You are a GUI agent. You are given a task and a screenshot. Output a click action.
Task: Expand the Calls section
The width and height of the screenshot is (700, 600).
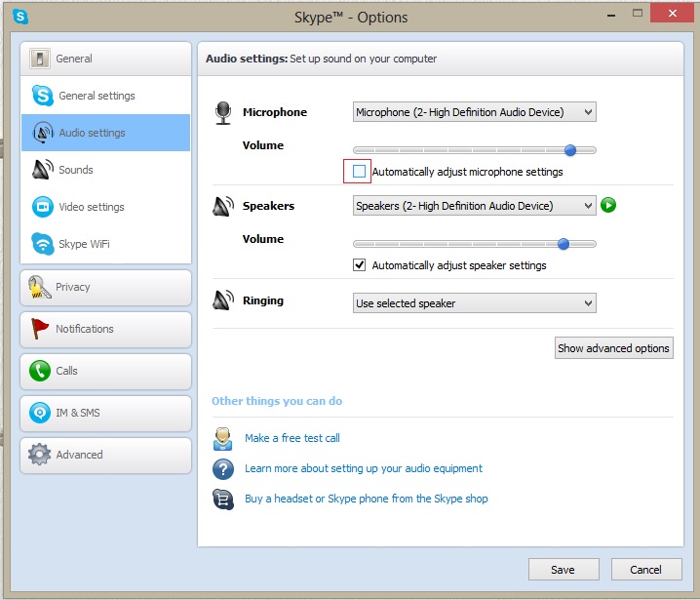pyautogui.click(x=106, y=372)
